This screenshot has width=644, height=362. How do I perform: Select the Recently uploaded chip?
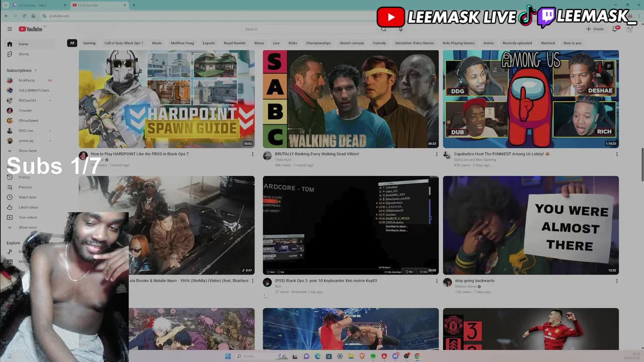click(x=517, y=43)
